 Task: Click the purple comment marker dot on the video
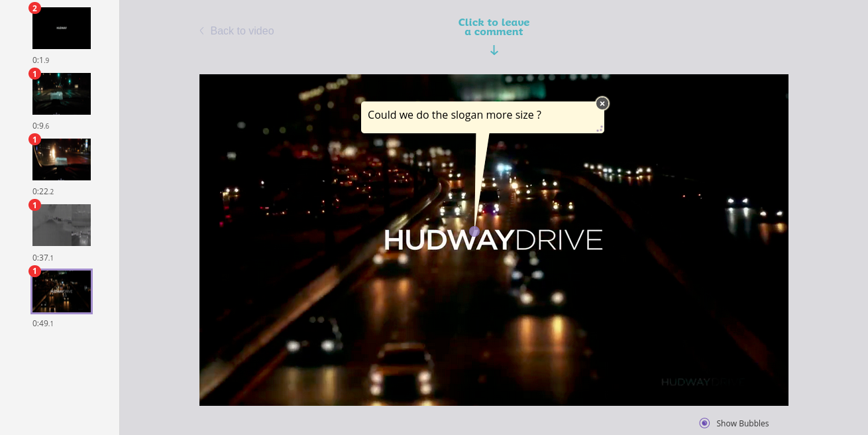[x=474, y=231]
